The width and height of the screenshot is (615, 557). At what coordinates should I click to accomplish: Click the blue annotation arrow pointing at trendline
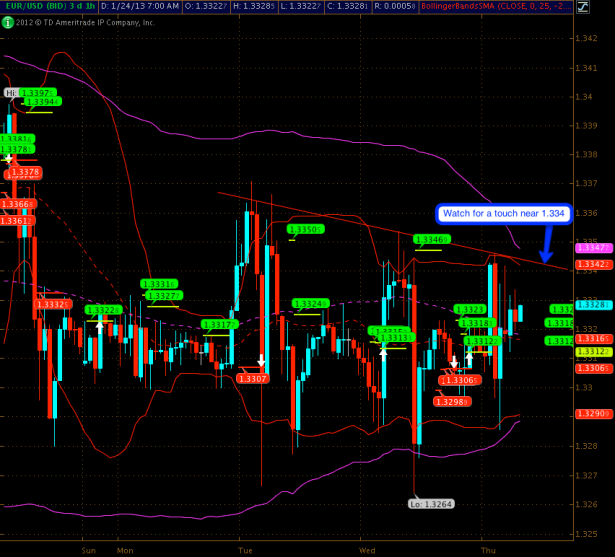[x=543, y=244]
